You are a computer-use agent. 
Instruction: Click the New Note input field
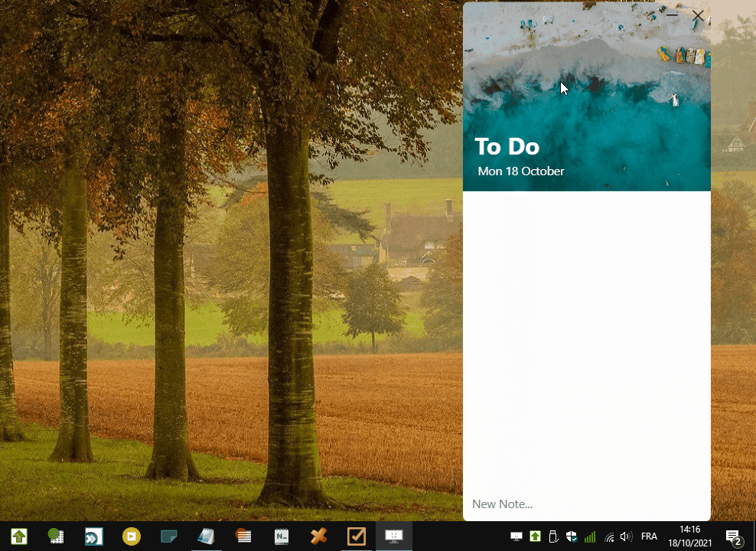586,504
